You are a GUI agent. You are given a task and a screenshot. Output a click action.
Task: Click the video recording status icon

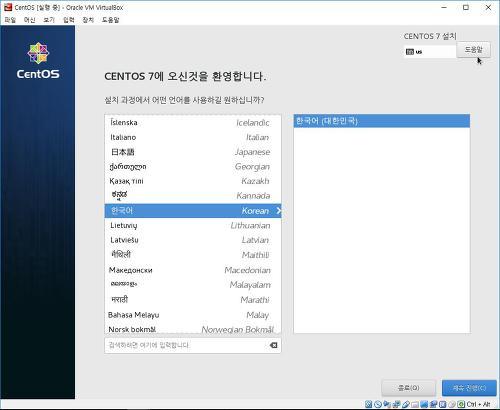tap(433, 404)
